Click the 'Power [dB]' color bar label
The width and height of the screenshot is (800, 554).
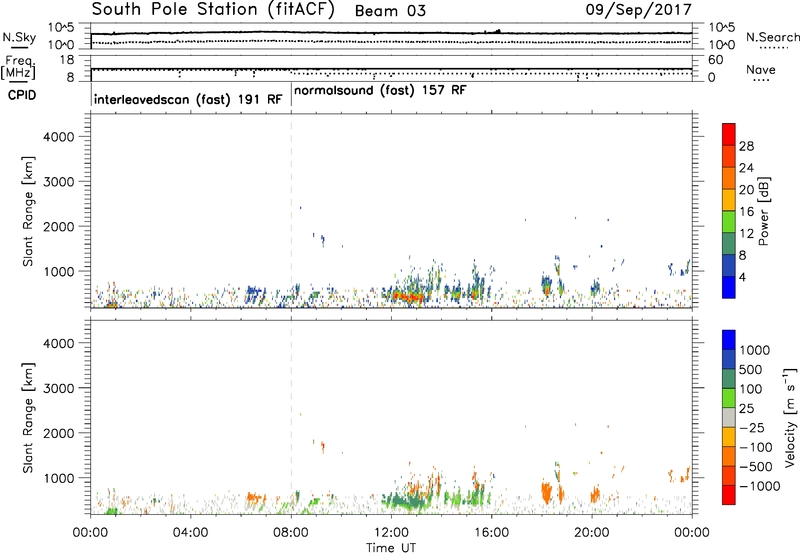click(x=764, y=211)
